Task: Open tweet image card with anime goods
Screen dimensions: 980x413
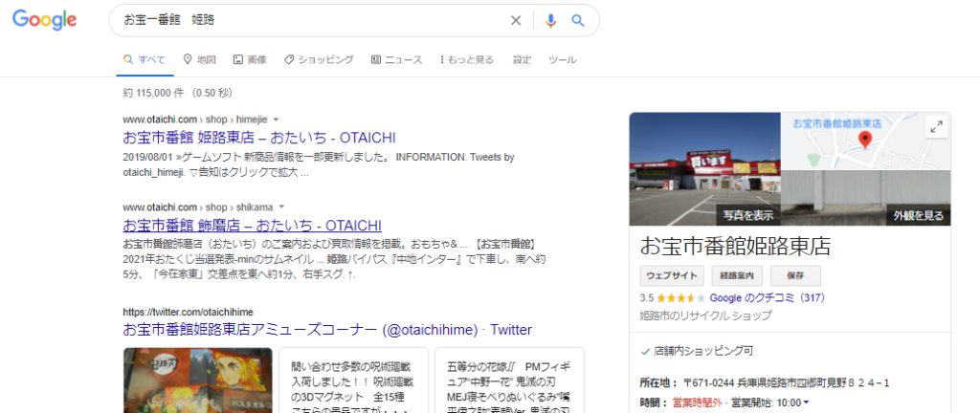Action: (198, 380)
